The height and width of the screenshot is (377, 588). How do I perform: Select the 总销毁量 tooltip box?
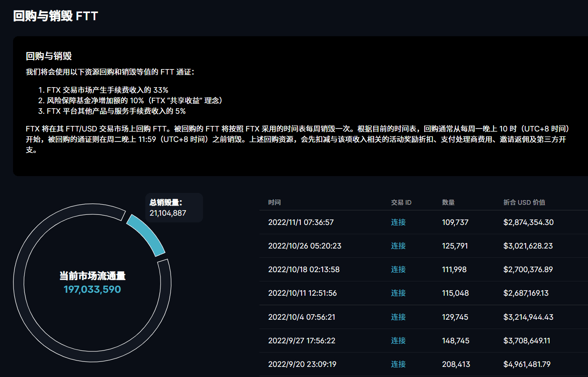click(174, 207)
